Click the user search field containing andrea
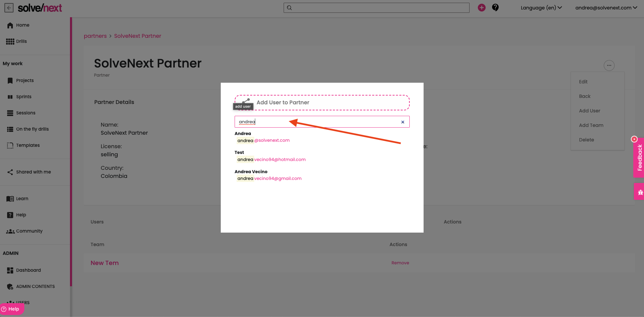The image size is (644, 317). 322,122
